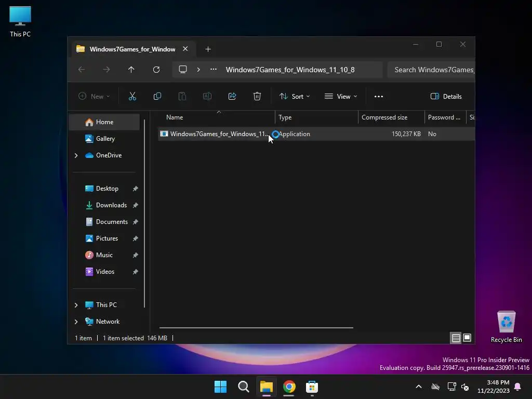Go up one folder level arrow
The width and height of the screenshot is (532, 399).
tap(131, 70)
